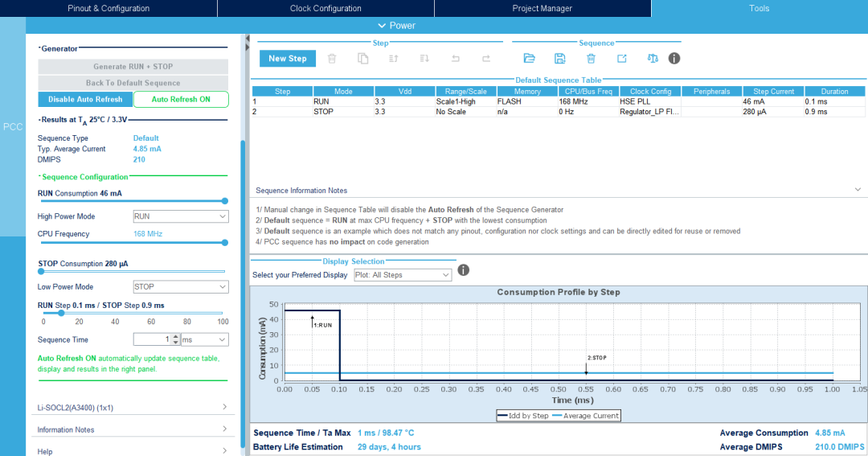This screenshot has width=868, height=456.
Task: Click the CPU Frequency slider handle
Action: tap(225, 243)
